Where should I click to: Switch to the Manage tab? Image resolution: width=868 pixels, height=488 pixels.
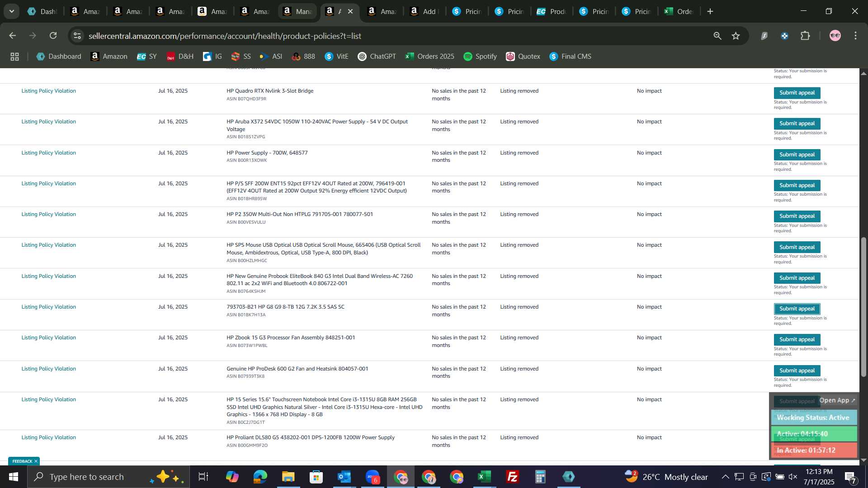pos(297,11)
